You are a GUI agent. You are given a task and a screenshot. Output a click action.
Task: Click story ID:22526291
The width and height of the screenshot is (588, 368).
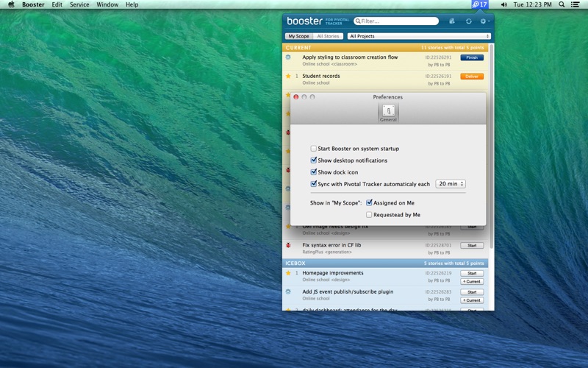(438, 57)
